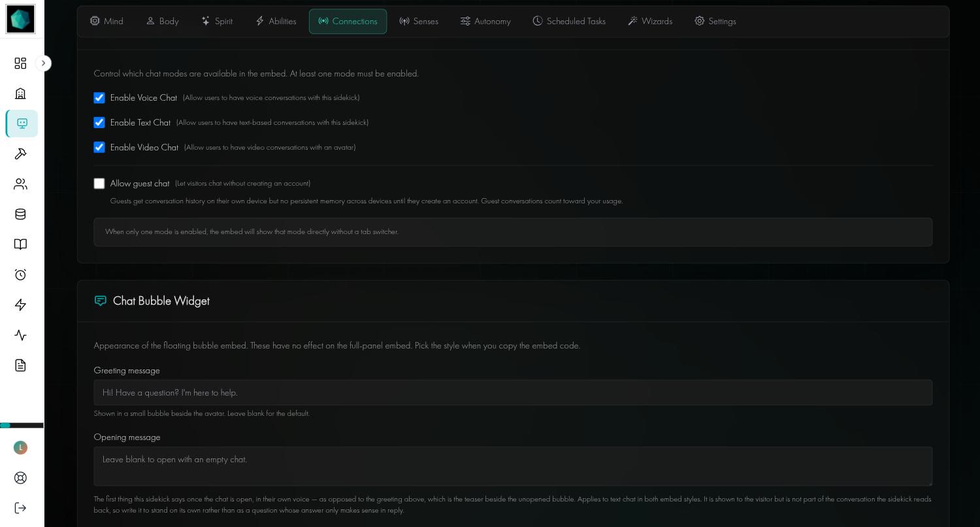
Task: Open the book icon in sidebar
Action: click(20, 245)
